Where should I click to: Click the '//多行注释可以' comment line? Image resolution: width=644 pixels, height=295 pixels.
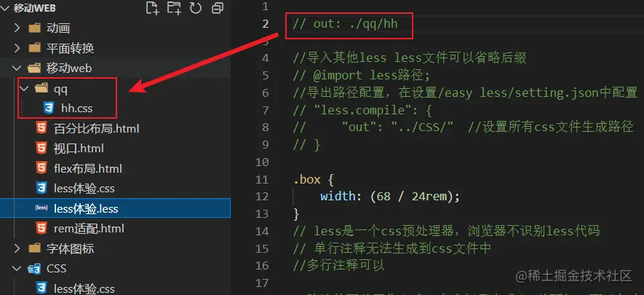(x=339, y=265)
